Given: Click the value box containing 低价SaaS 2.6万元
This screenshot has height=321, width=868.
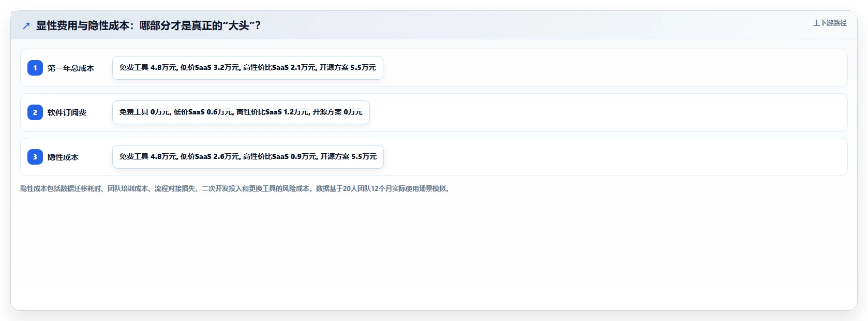Looking at the screenshot, I should [248, 157].
